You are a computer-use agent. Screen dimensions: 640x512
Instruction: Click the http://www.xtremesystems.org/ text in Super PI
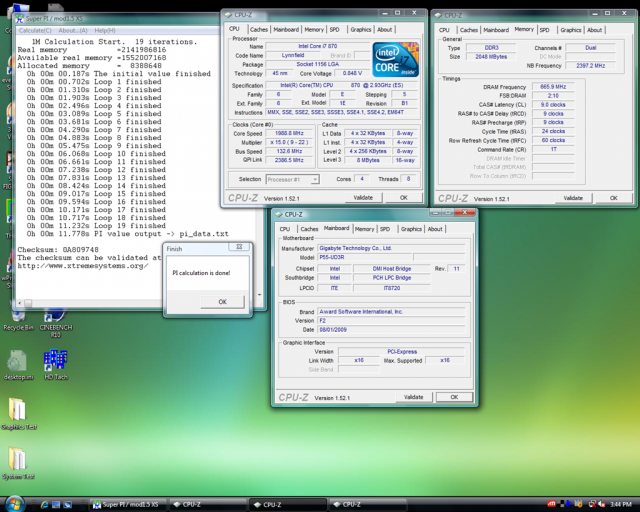[x=82, y=266]
